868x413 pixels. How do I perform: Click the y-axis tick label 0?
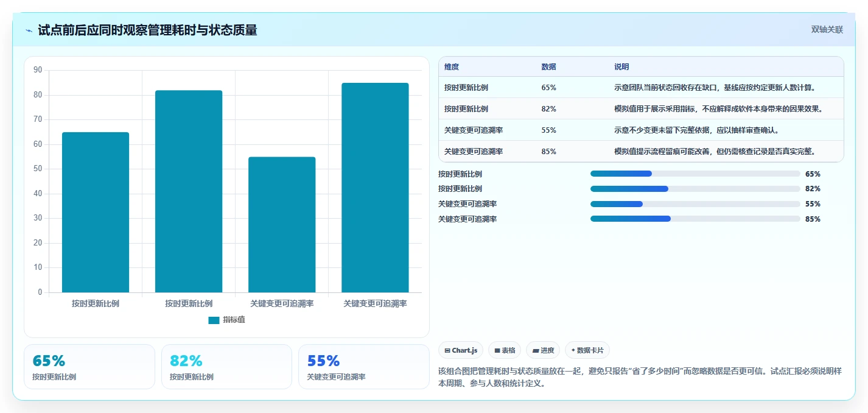coord(40,292)
